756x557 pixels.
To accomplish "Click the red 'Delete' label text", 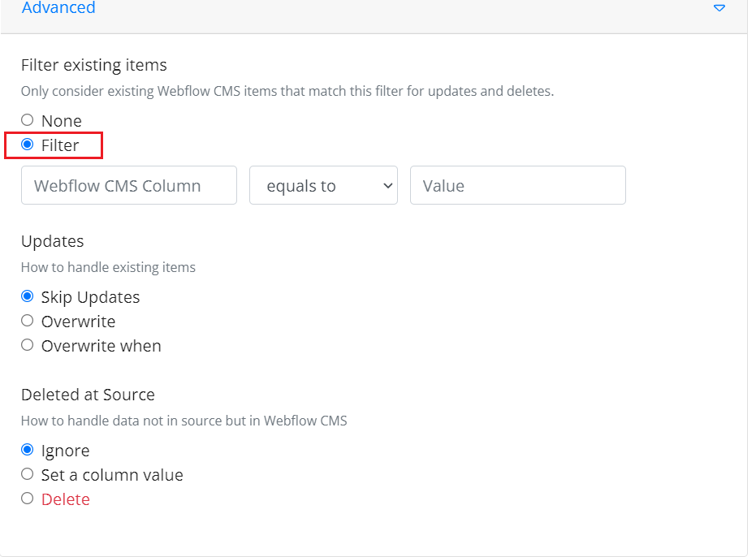I will (x=66, y=499).
